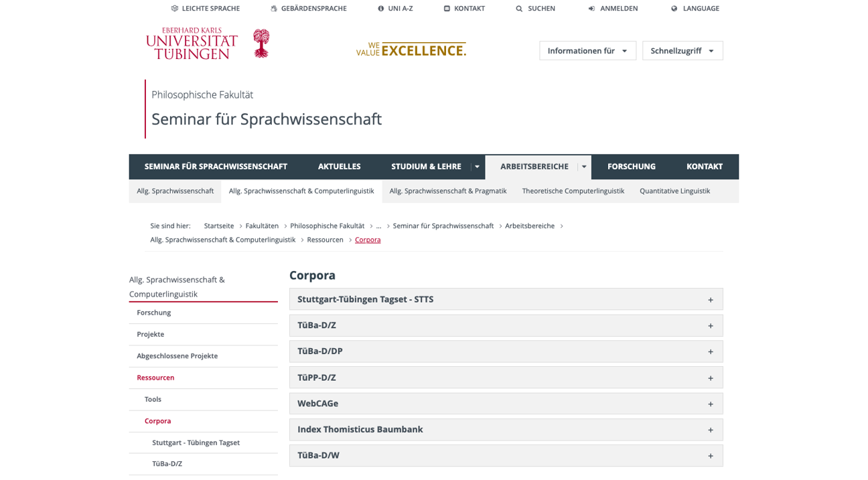
Task: Click the Kontakt icon in top bar
Action: [x=447, y=9]
